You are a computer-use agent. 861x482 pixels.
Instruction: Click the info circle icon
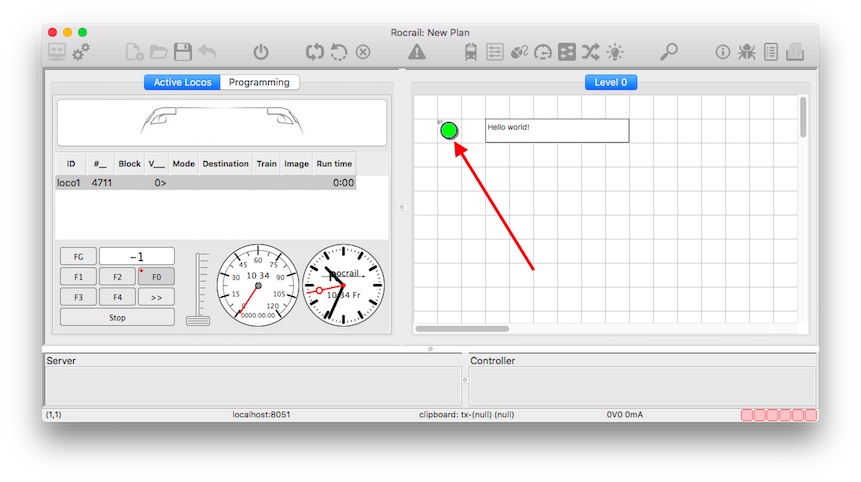click(x=723, y=52)
